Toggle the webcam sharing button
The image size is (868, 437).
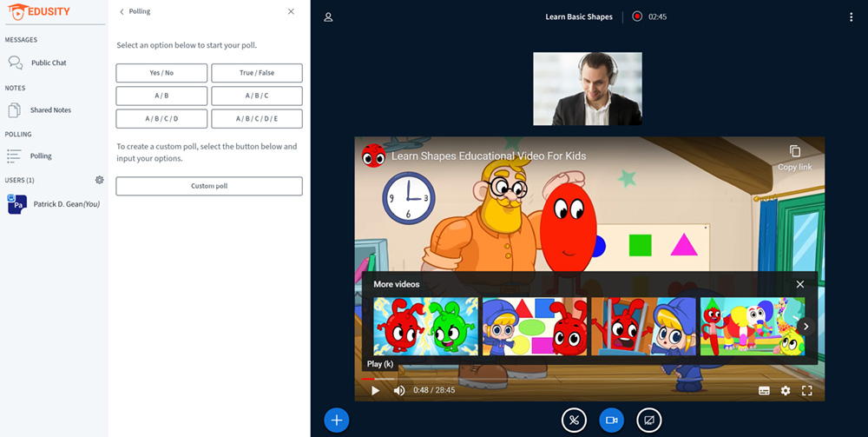(x=611, y=420)
